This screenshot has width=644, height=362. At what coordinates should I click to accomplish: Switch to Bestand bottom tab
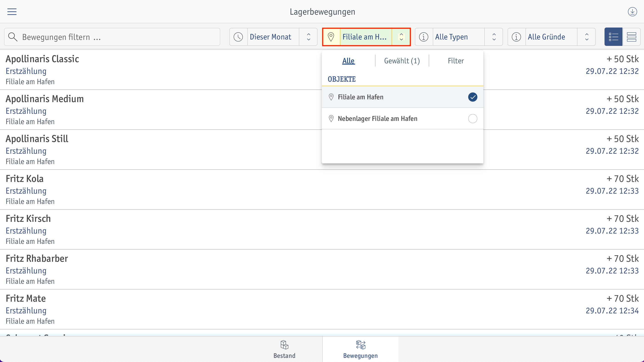point(284,349)
